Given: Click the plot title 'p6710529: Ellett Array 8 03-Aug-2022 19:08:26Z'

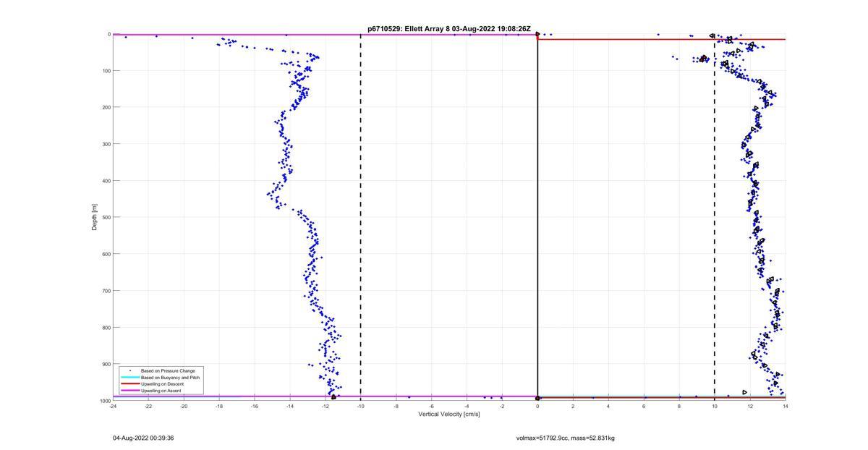Looking at the screenshot, I should coord(449,29).
